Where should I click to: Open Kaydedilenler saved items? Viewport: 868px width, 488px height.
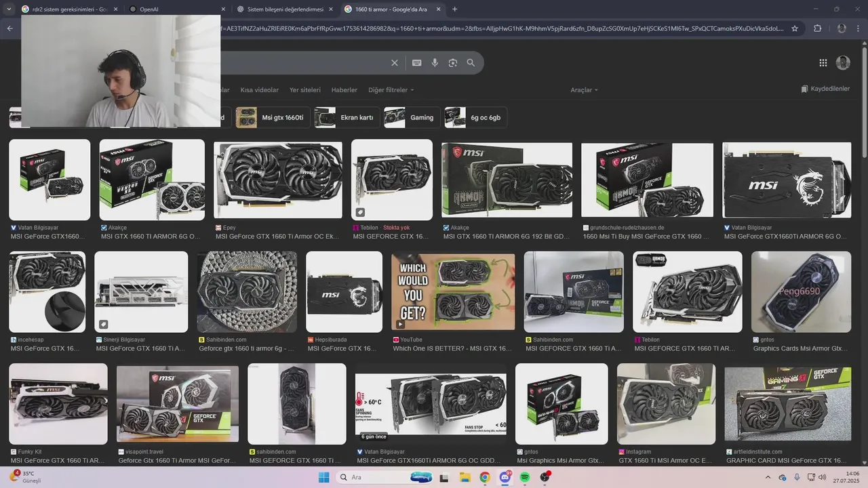[x=825, y=89]
